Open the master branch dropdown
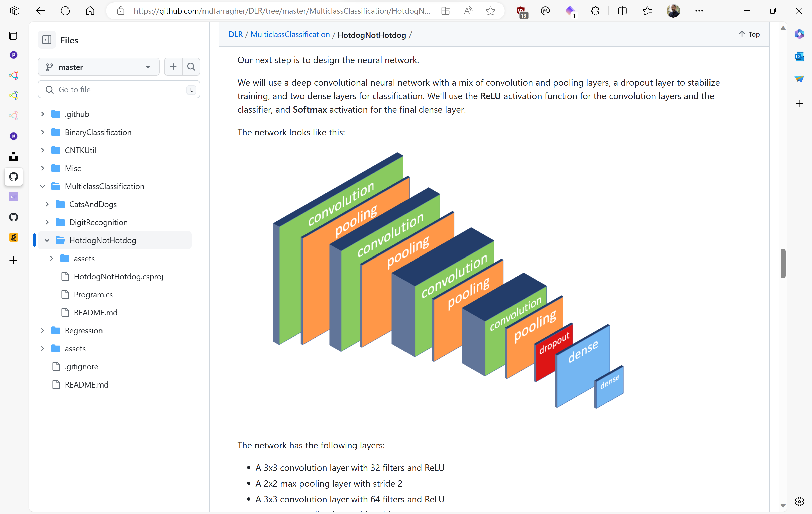Screen dimensions: 812x514 98,67
